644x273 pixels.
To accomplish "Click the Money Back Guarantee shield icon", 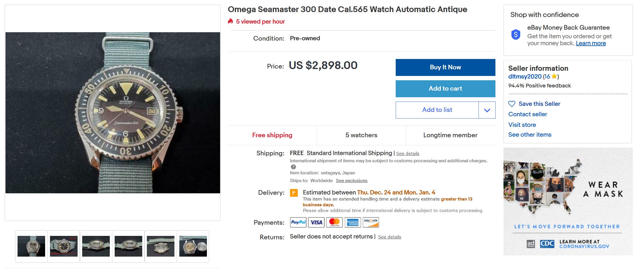I will point(516,35).
